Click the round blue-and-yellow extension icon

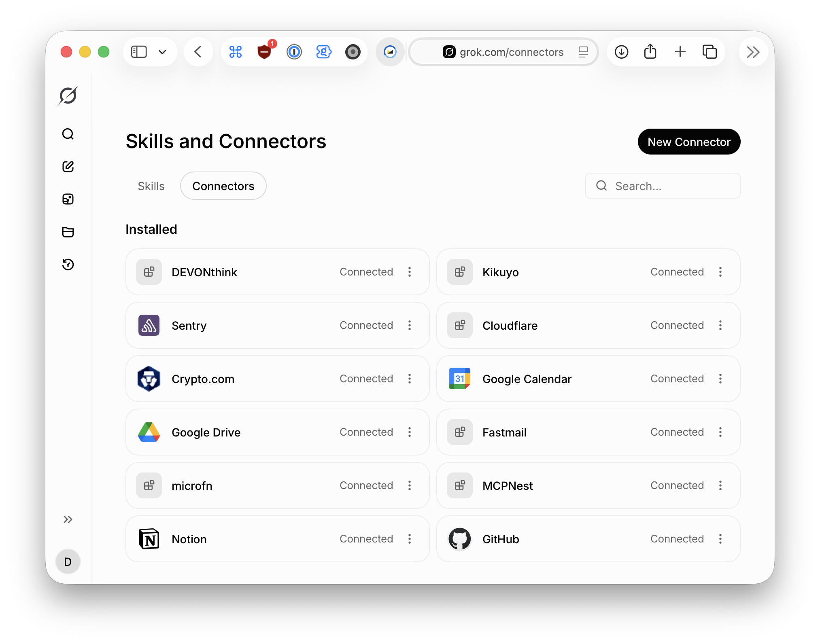pyautogui.click(x=390, y=52)
